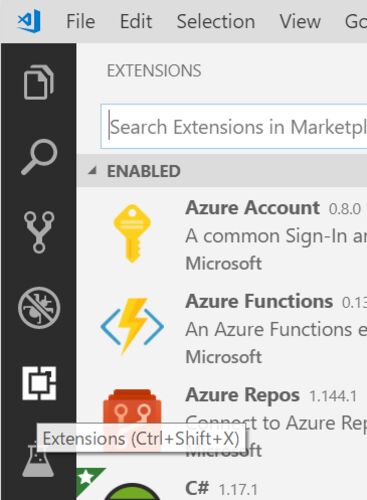Image resolution: width=367 pixels, height=500 pixels.
Task: Select the Extensions view icon
Action: tap(39, 383)
